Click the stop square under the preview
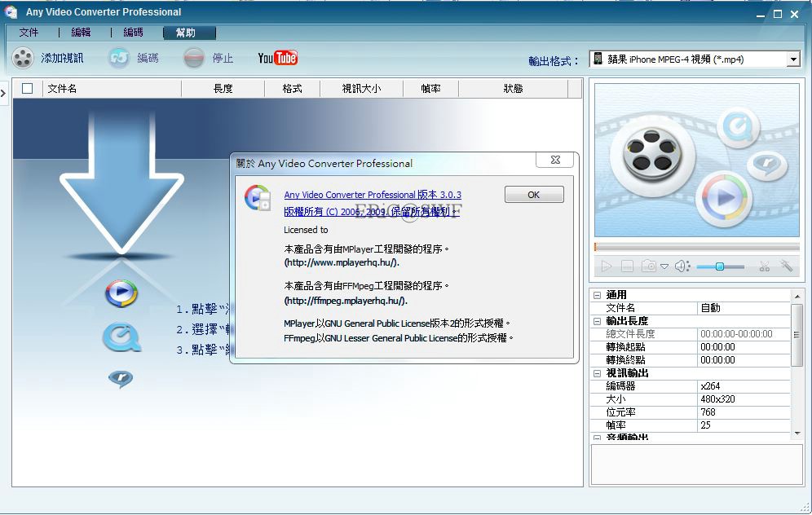This screenshot has height=515, width=812. (627, 266)
